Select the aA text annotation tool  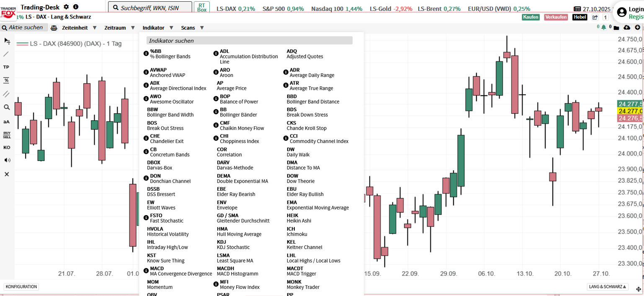tap(6, 122)
